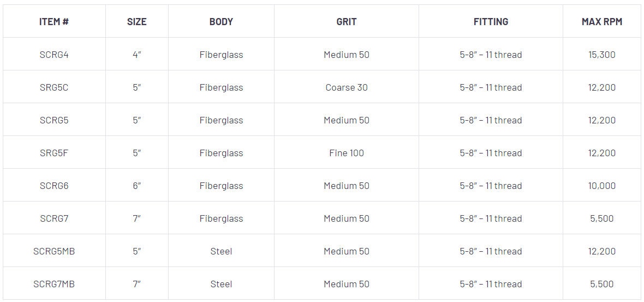The width and height of the screenshot is (644, 302).
Task: Select the SRG5F item number cell
Action: 54,153
